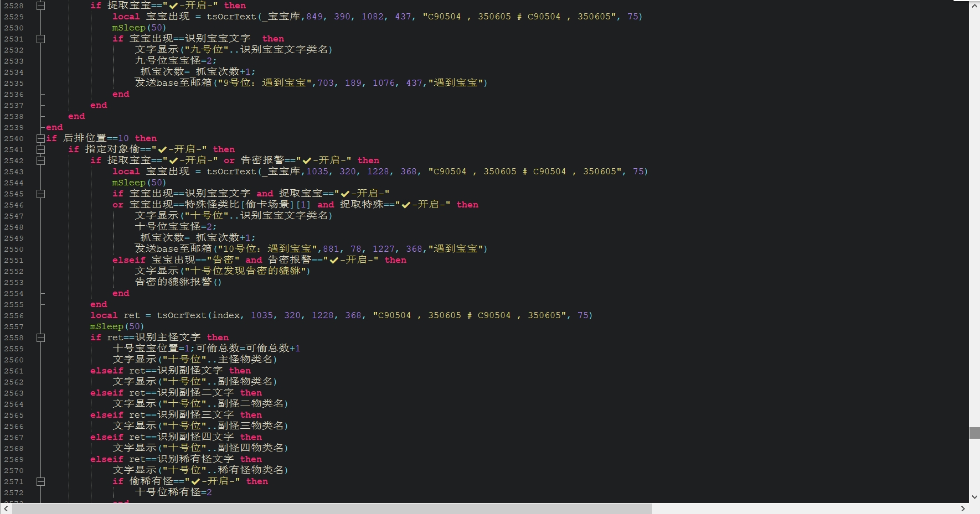Screen dimensions: 980x514
Task: Click line number 2572 in the gutter
Action: pos(14,492)
